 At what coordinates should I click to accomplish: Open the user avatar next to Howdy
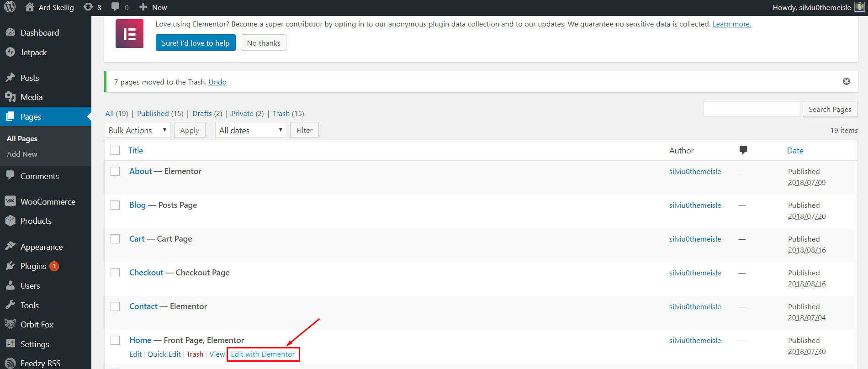pyautogui.click(x=860, y=7)
